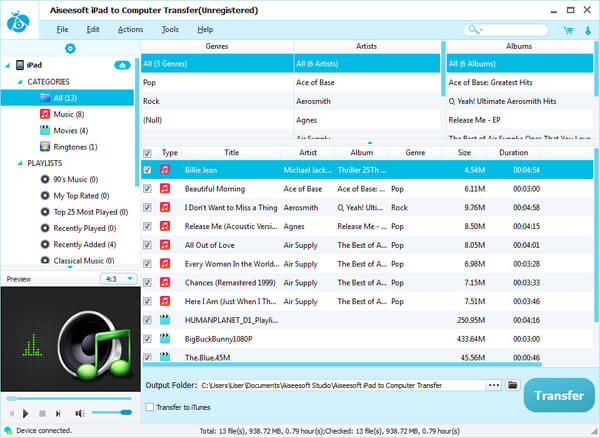
Task: Collapse the genres filter panel arrow
Action: [x=370, y=142]
